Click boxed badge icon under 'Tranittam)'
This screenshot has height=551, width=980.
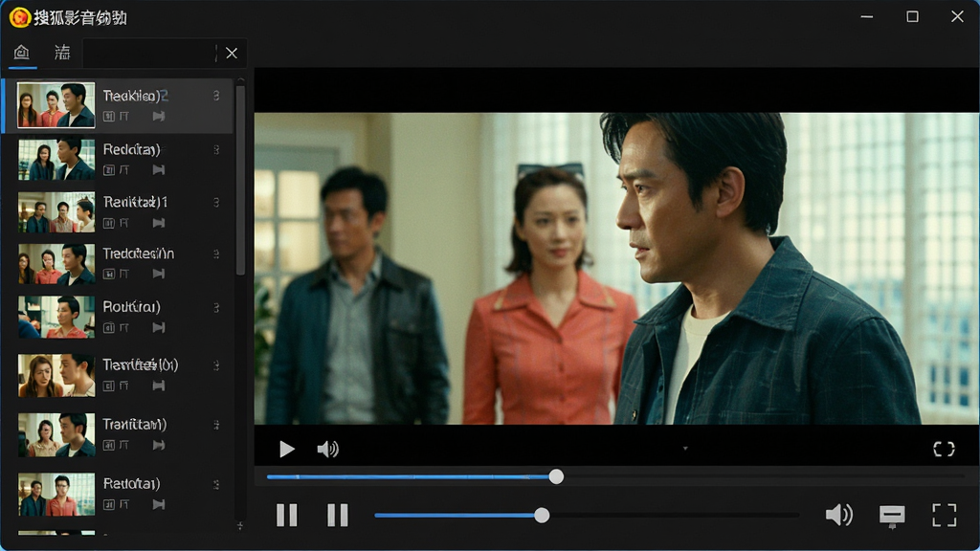pos(109,445)
